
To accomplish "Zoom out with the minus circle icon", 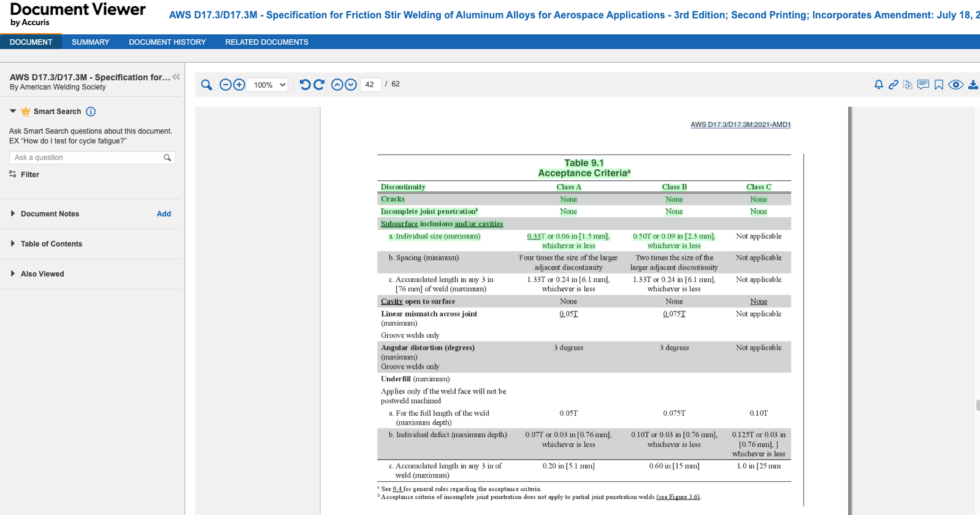I will click(x=226, y=85).
